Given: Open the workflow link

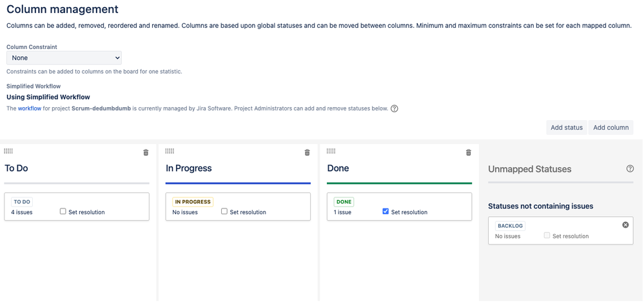Looking at the screenshot, I should tap(30, 109).
